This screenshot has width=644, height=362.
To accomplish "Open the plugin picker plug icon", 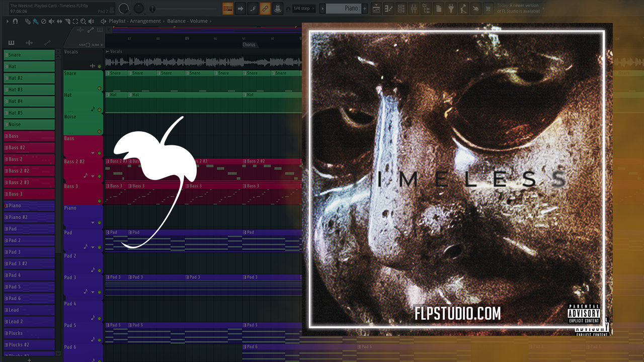I will 450,9.
